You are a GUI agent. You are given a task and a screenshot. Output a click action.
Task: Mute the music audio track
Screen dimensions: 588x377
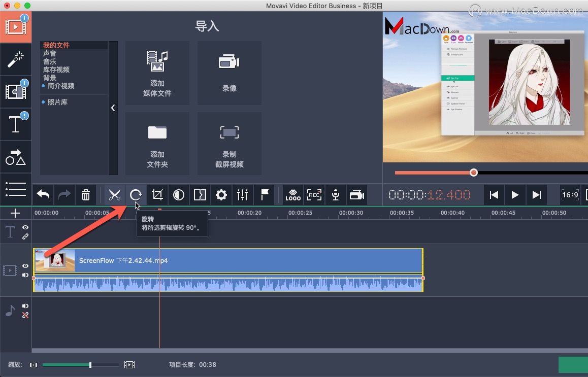25,306
